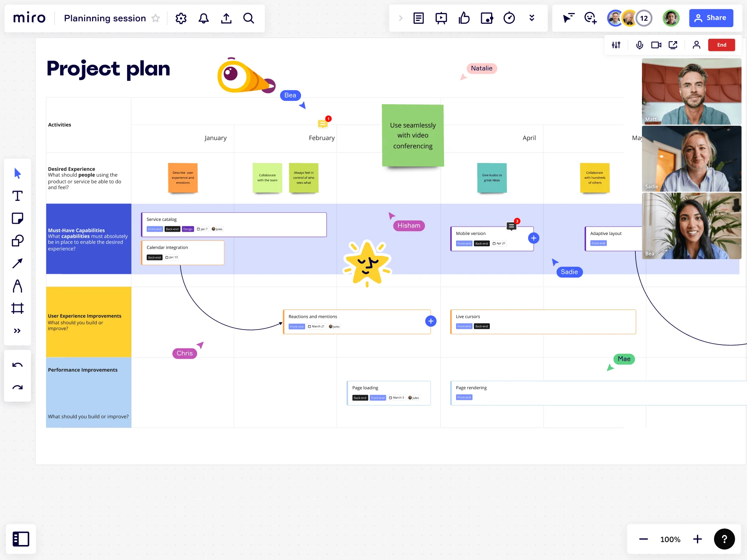Click the Share button

click(711, 18)
